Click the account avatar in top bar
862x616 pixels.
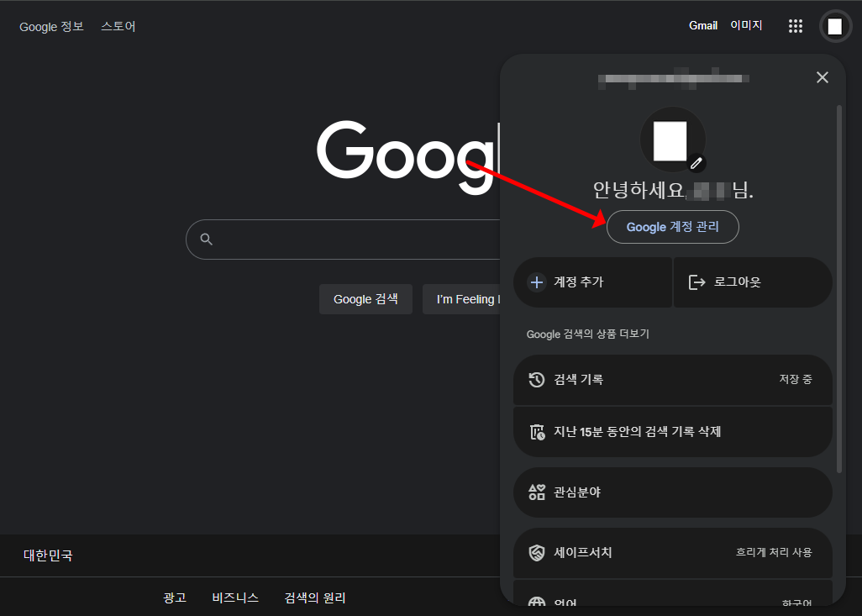tap(834, 26)
